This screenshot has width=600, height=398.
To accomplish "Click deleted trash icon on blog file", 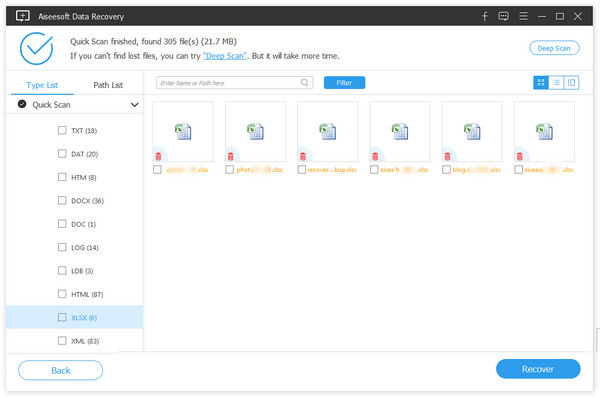I will [447, 156].
